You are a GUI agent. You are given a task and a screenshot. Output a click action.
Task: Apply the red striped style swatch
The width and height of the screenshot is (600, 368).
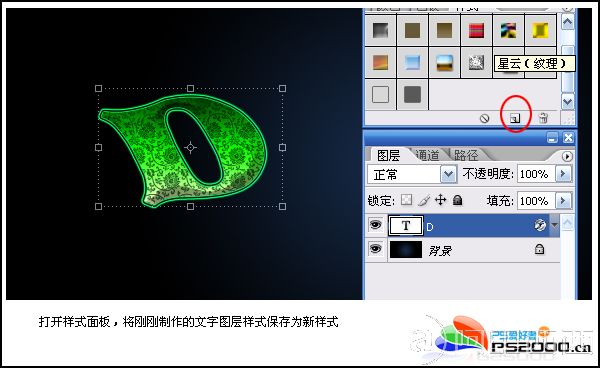pyautogui.click(x=476, y=30)
